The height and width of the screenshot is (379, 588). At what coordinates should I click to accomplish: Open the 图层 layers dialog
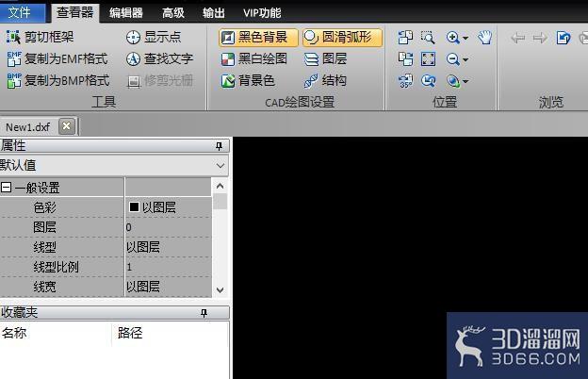[325, 58]
